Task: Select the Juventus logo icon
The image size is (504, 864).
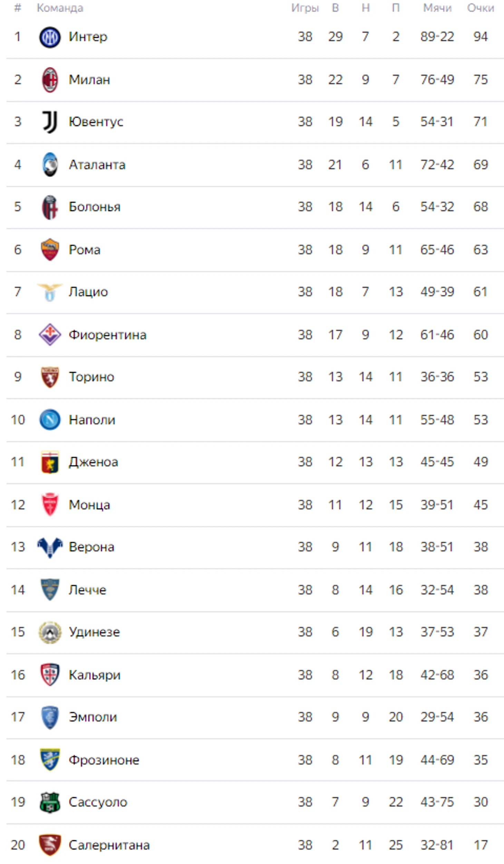Action: (50, 122)
